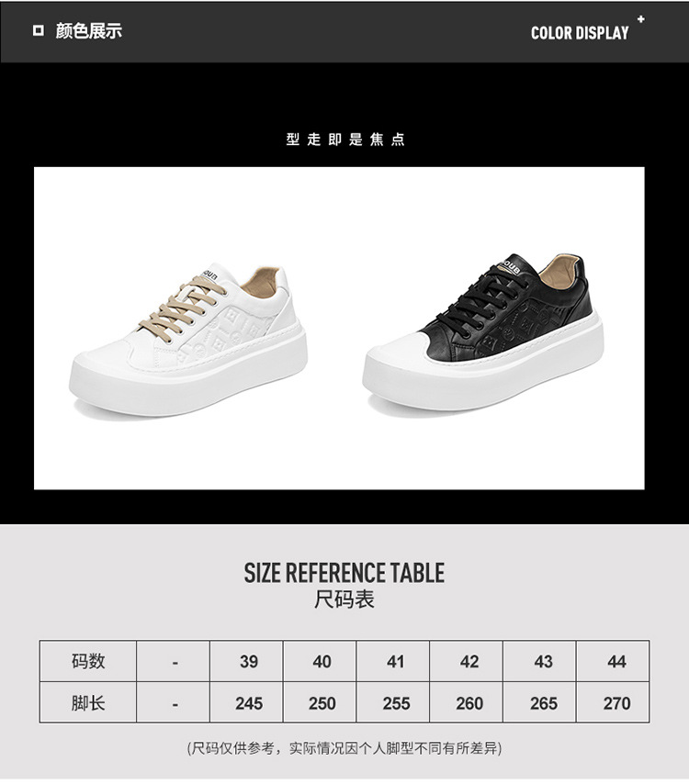Select the white sneaker with beige laces
The image size is (689, 784).
click(188, 340)
